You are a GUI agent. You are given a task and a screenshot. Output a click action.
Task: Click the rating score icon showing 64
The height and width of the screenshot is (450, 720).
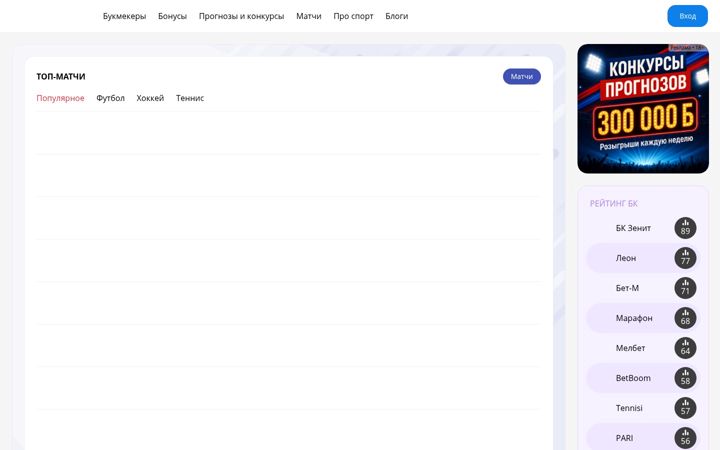(x=685, y=348)
